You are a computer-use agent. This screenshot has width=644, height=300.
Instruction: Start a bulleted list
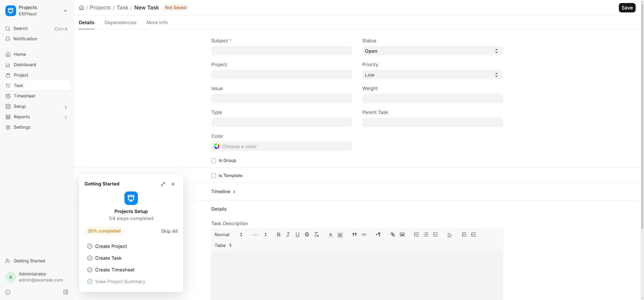pos(426,234)
